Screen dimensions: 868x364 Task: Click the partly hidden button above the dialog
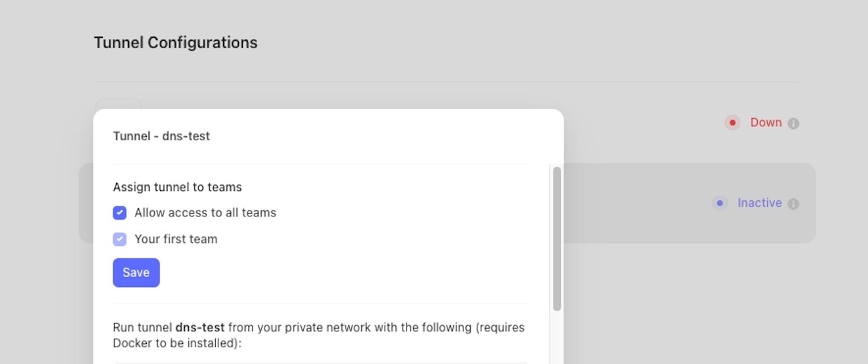click(118, 104)
